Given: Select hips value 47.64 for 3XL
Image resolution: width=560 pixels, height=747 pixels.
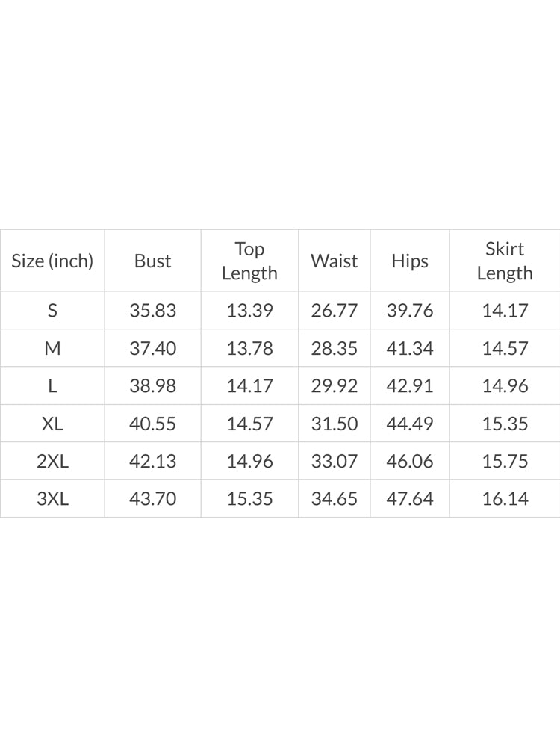Looking at the screenshot, I should (x=410, y=498).
